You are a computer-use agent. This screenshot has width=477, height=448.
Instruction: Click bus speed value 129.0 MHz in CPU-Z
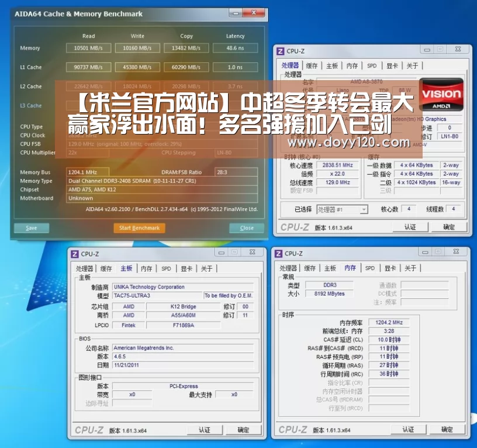pos(338,182)
